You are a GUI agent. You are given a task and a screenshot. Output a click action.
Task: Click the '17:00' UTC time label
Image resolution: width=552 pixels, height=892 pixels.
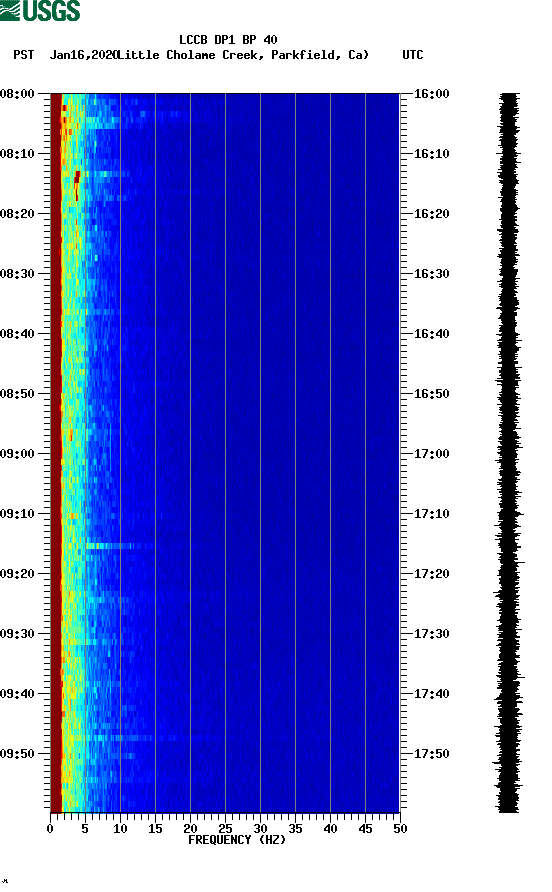click(x=431, y=454)
